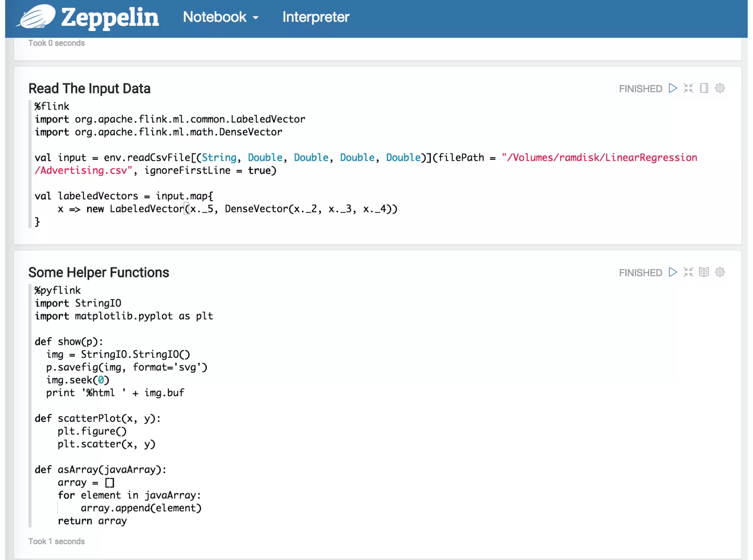Place cursor on the %flink line

click(x=52, y=107)
